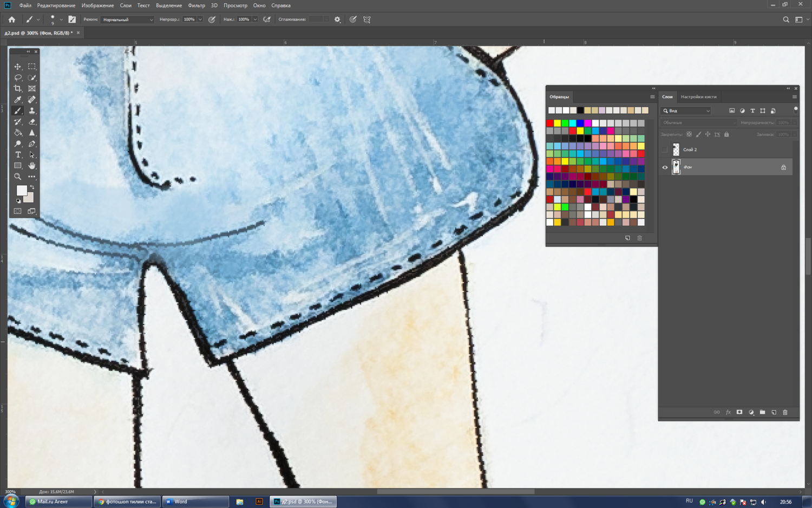Screen dimensions: 812x508
Task: Select the History Brush tool
Action: coord(18,122)
